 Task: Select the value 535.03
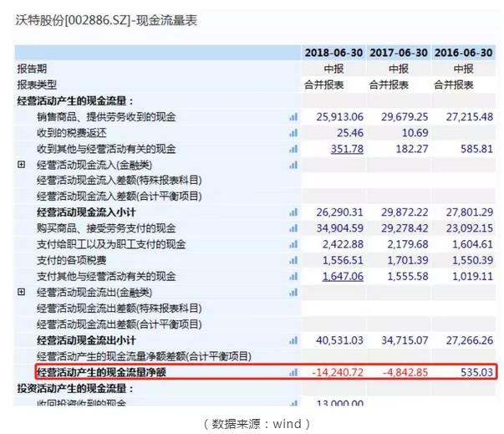(x=477, y=373)
